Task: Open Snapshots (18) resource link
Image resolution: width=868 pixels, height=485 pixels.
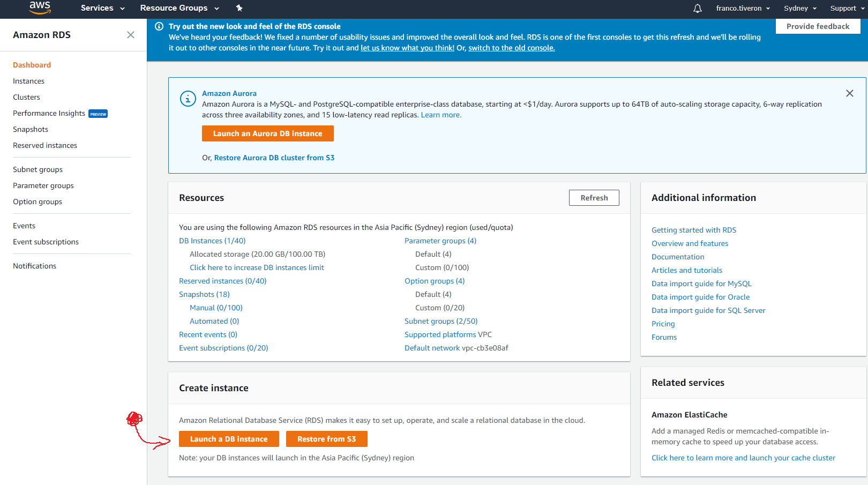Action: click(x=204, y=294)
